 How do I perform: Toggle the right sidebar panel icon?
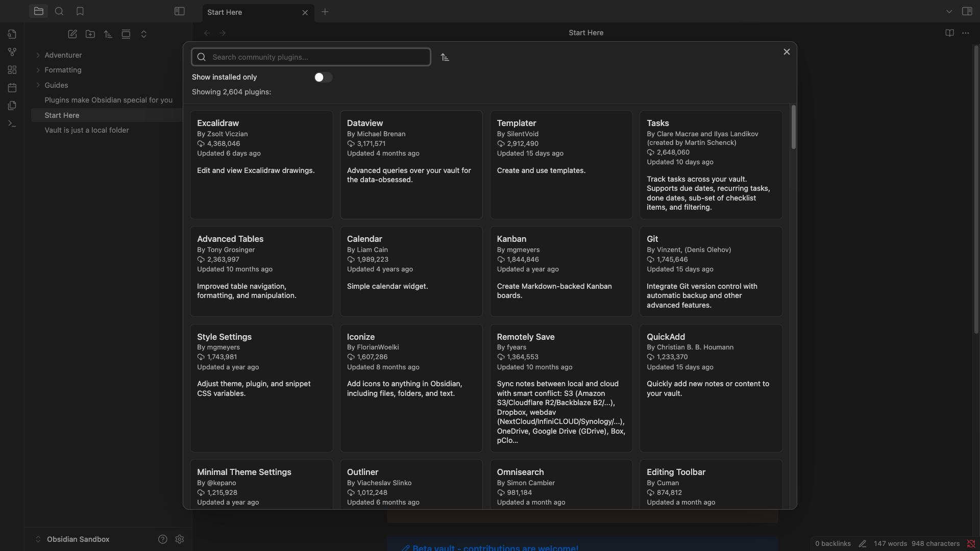click(967, 11)
